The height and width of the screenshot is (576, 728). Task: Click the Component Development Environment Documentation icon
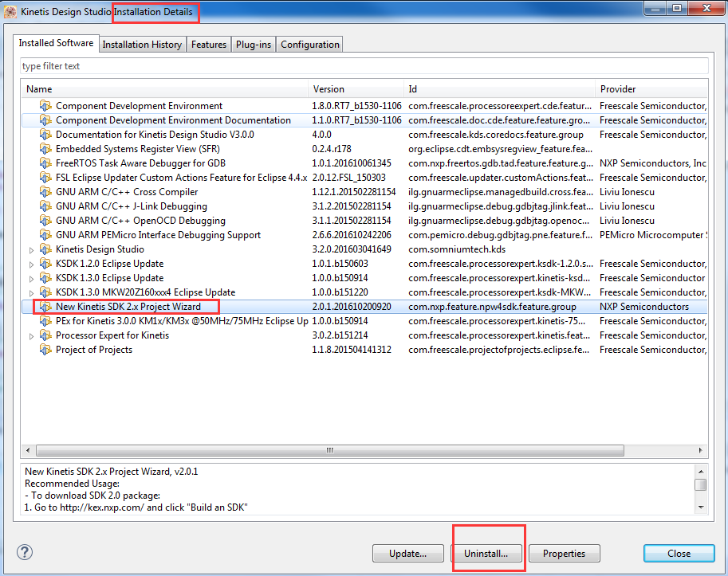click(x=45, y=120)
